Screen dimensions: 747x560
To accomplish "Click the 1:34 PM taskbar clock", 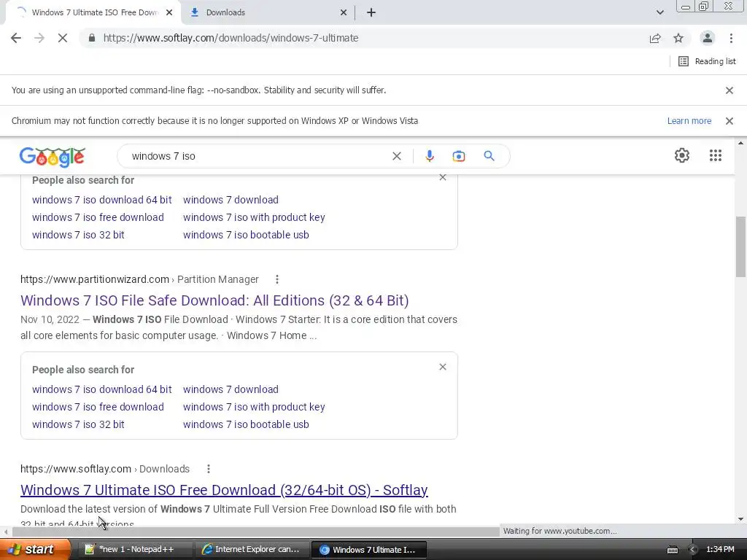I will [x=720, y=550].
